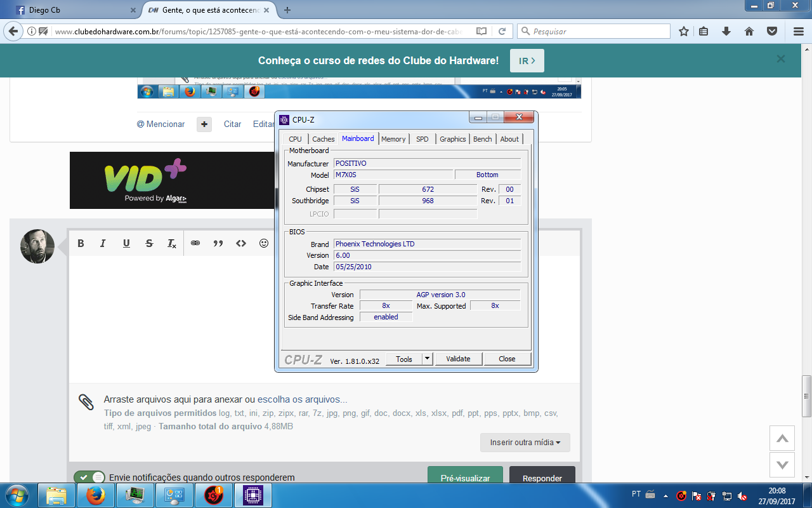
Task: Open the CPU-Z Tools dropdown arrow
Action: click(428, 359)
